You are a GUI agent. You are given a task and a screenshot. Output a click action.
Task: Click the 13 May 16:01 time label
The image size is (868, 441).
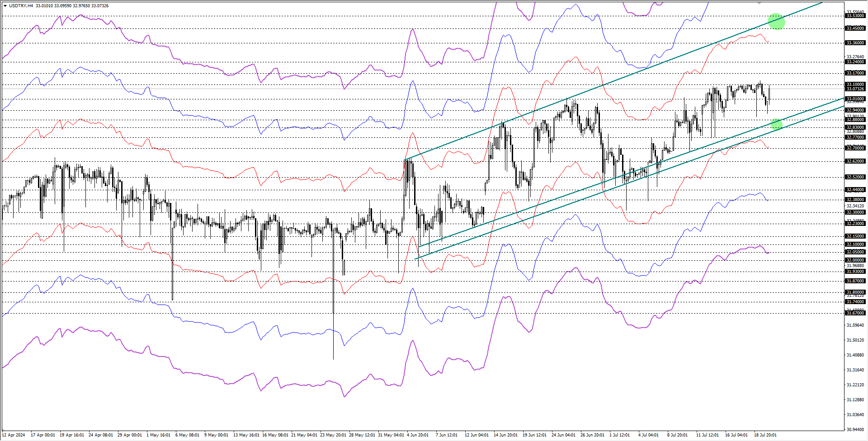246,435
